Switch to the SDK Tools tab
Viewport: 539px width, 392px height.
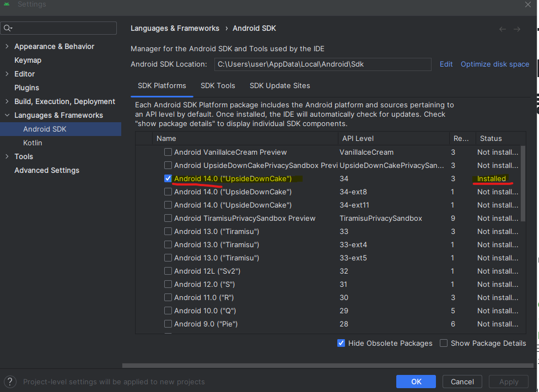pyautogui.click(x=218, y=86)
